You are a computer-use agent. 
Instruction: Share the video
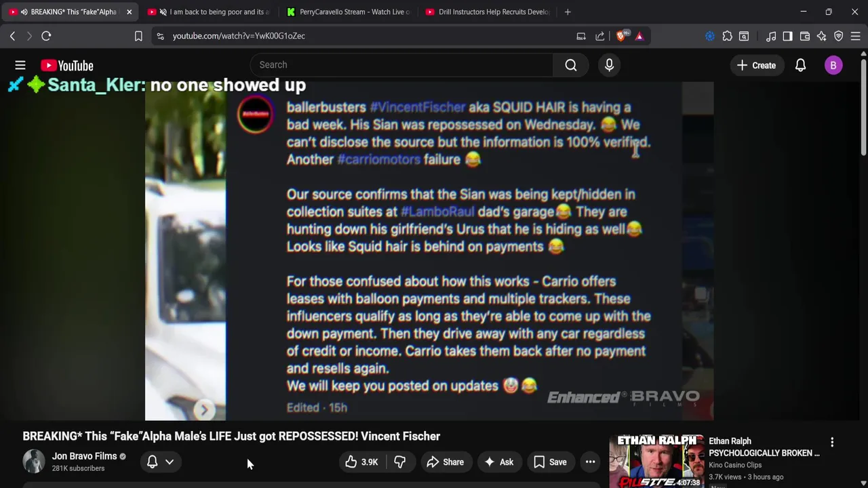point(445,462)
